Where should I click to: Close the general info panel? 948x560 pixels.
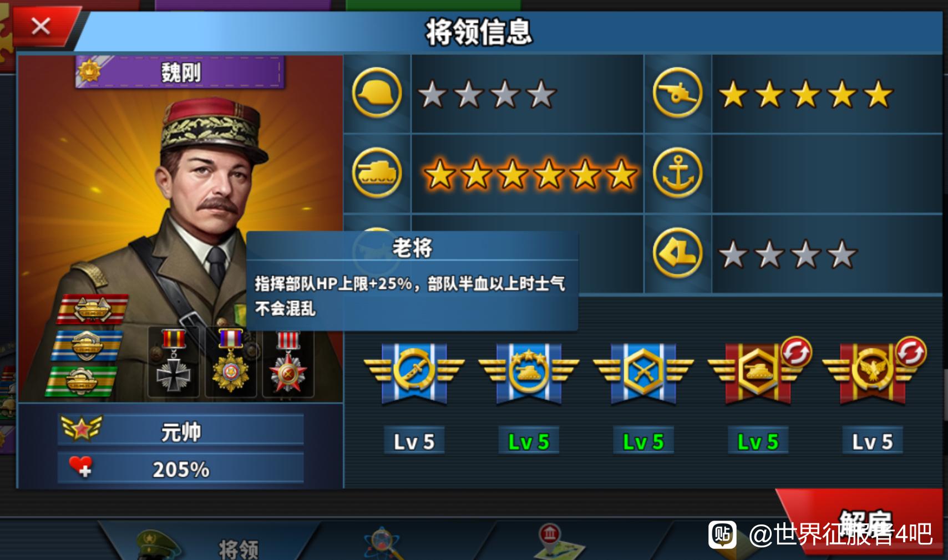(x=42, y=26)
